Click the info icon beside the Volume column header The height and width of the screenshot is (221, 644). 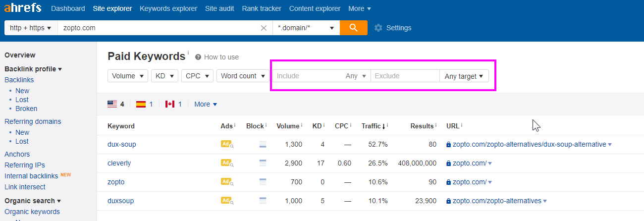[x=301, y=125]
